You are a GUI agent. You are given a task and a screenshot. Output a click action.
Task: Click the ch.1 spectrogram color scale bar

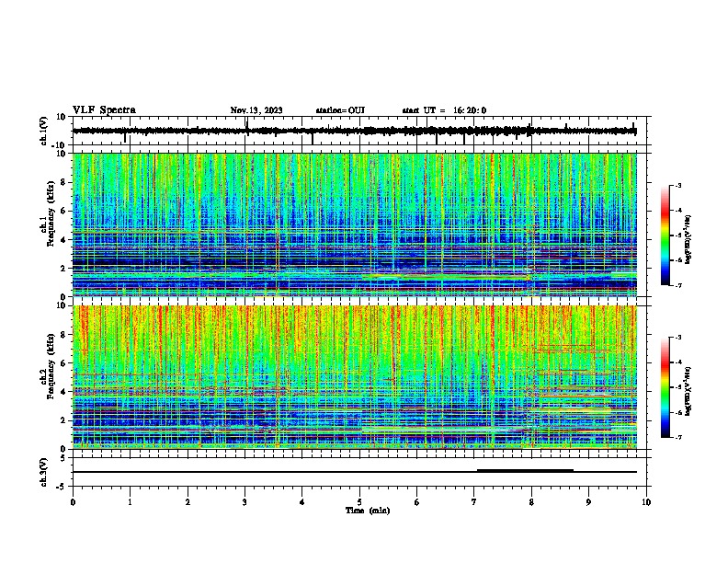click(665, 236)
